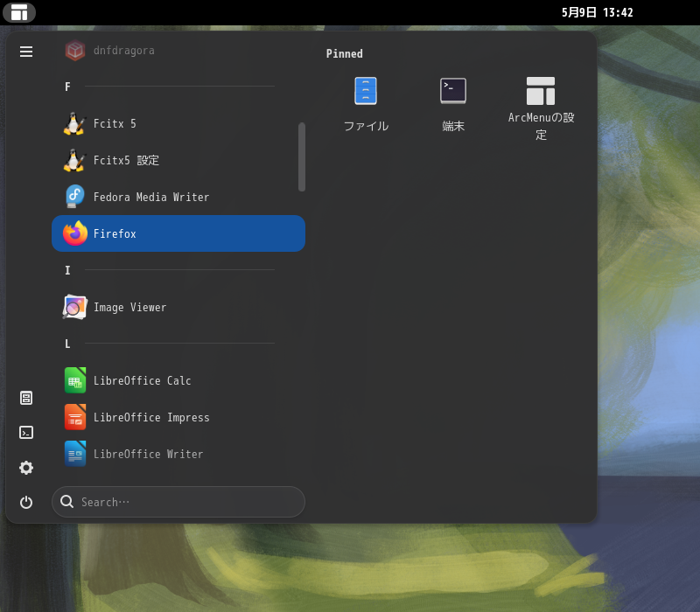The image size is (700, 612).
Task: Click the Fcitx5 設定 penguin icon
Action: tap(75, 161)
